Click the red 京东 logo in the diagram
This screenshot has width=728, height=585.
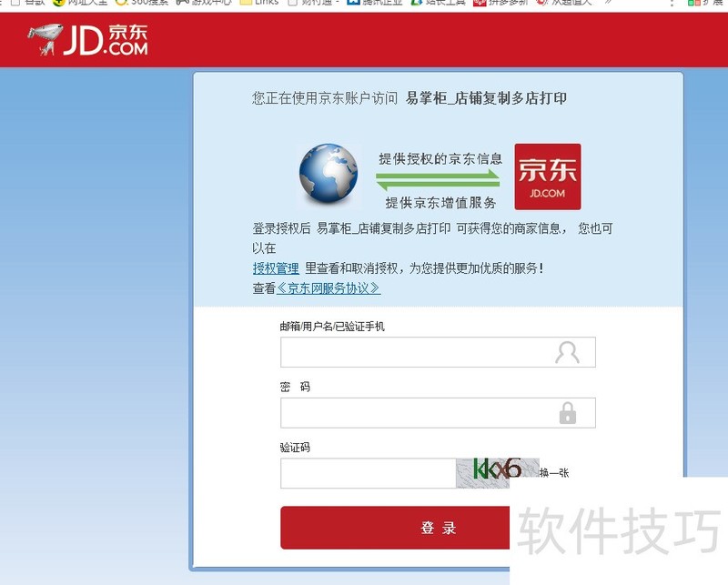(x=549, y=175)
